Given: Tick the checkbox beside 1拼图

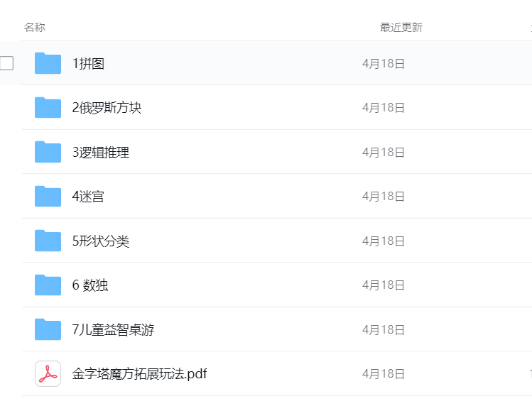Looking at the screenshot, I should [6, 63].
